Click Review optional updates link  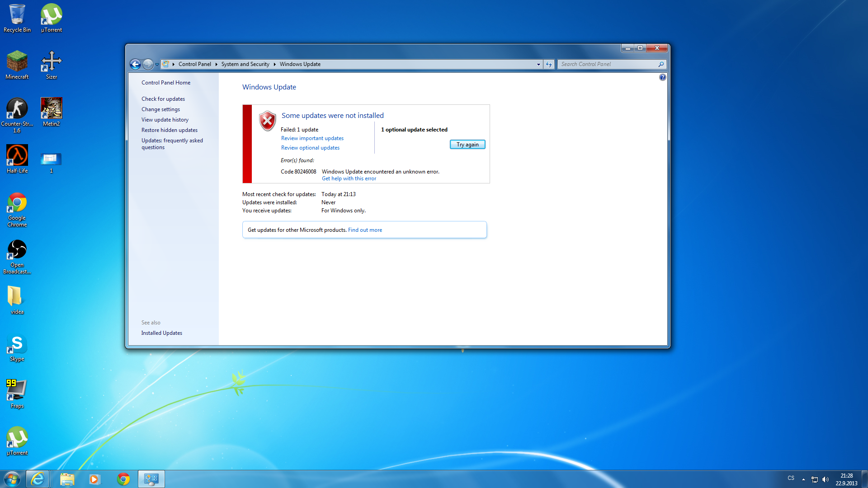310,148
